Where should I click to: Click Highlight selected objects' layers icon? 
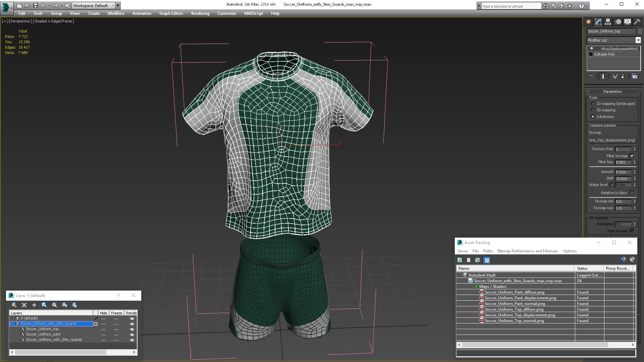(x=54, y=305)
